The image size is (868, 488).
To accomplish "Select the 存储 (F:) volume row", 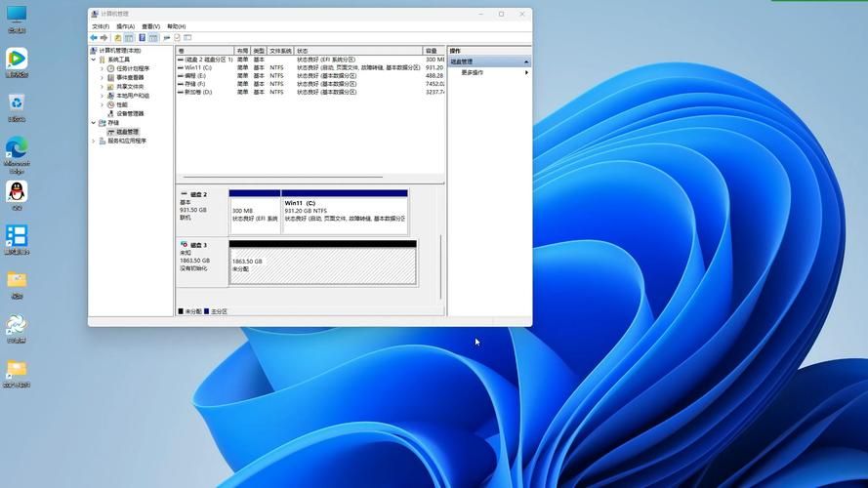I will coord(310,84).
